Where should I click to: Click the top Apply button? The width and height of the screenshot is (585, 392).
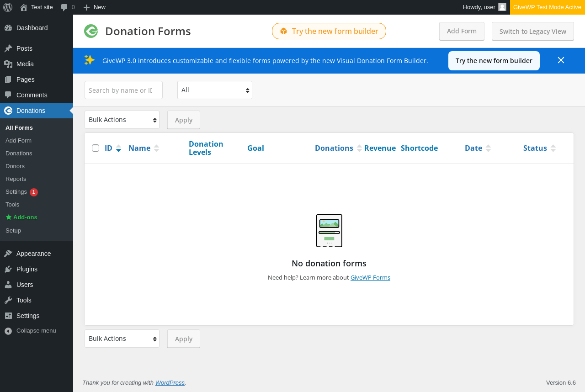pyautogui.click(x=184, y=120)
